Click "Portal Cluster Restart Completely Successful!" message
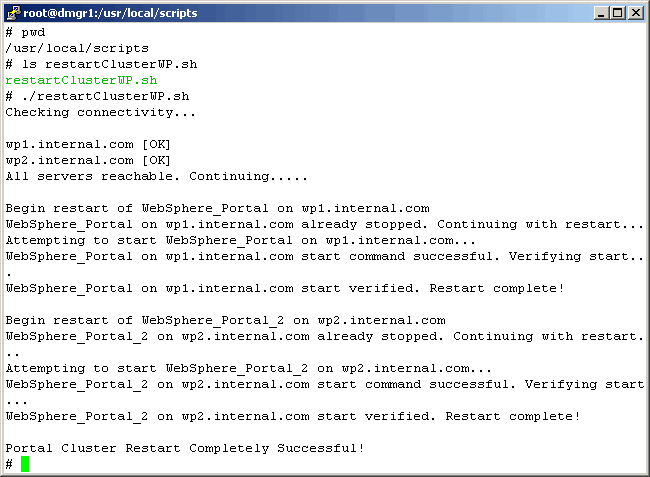The height and width of the screenshot is (477, 650). [185, 448]
